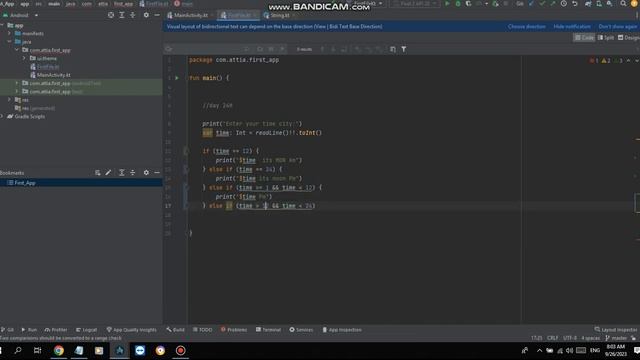The width and height of the screenshot is (640, 360).
Task: Click master git branch in status bar
Action: point(616,338)
